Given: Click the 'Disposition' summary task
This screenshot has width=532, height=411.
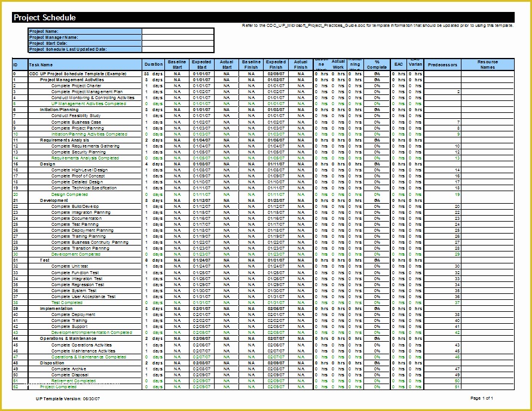Looking at the screenshot, I should [52, 363].
